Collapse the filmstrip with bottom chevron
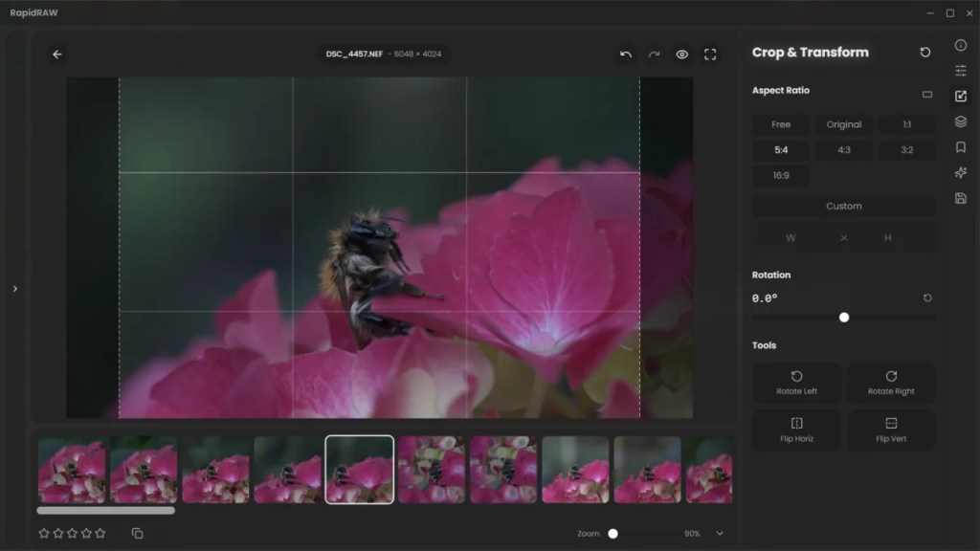Viewport: 980px width, 551px height. click(x=720, y=534)
